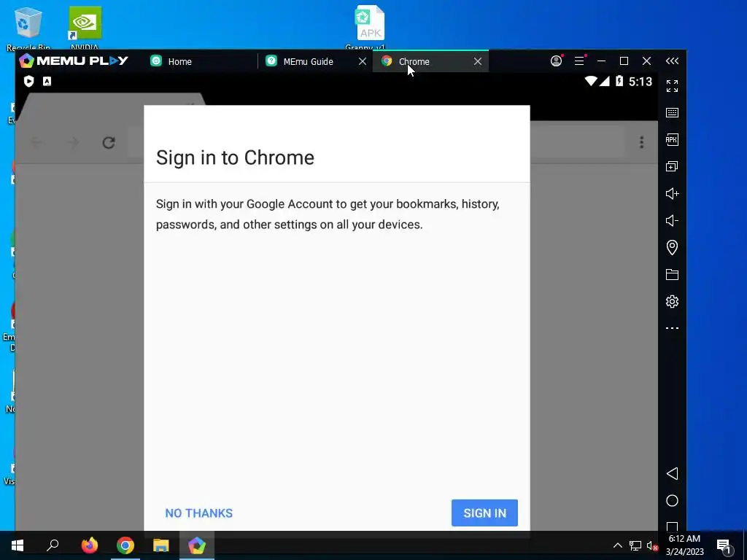This screenshot has height=560, width=747.
Task: Click the keyboard A icon in status bar
Action: (x=47, y=82)
